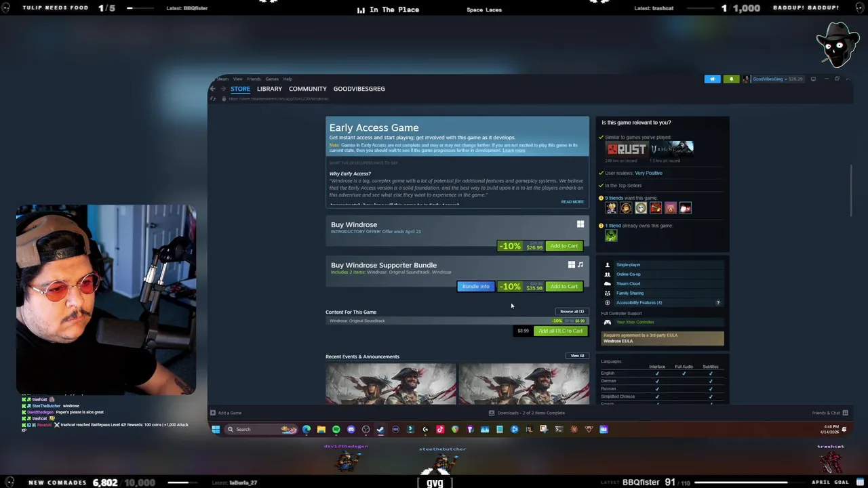Open the Friends menu
Viewport: 868px width, 488px height.
pos(254,79)
